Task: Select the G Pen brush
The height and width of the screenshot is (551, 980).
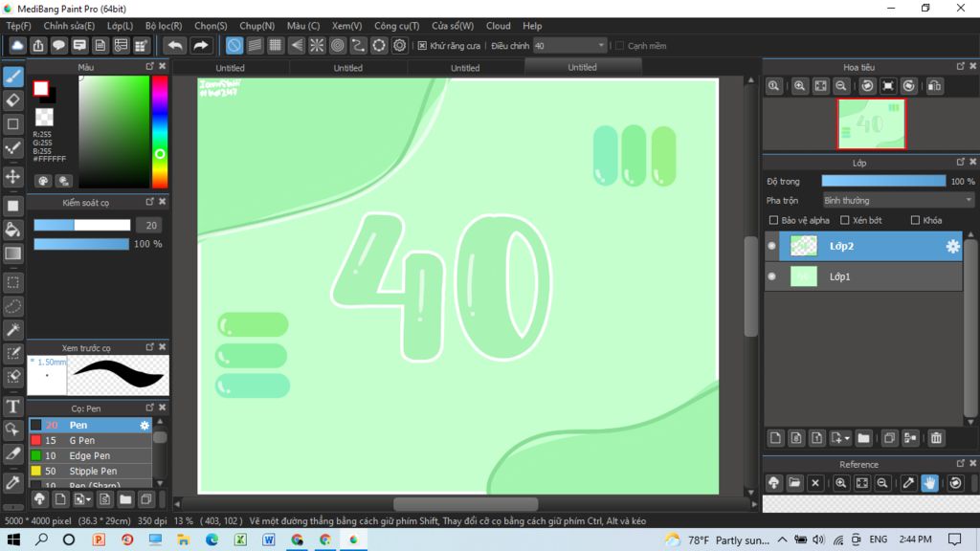Action: [x=81, y=440]
